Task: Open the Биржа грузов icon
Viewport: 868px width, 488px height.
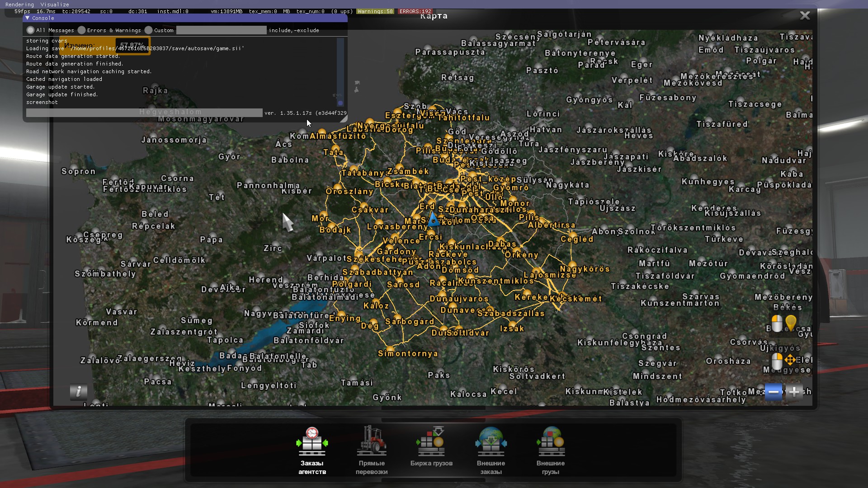Action: pyautogui.click(x=431, y=441)
